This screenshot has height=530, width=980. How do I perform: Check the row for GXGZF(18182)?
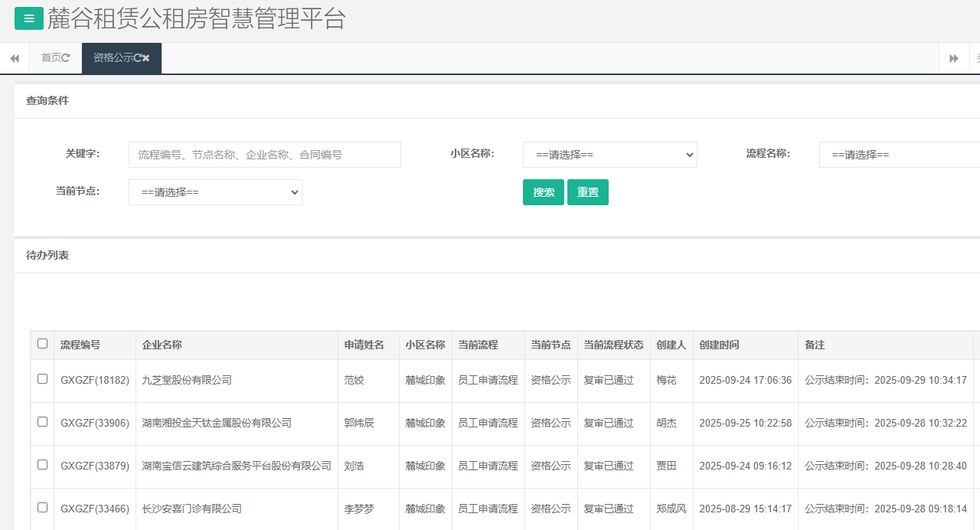coord(42,379)
